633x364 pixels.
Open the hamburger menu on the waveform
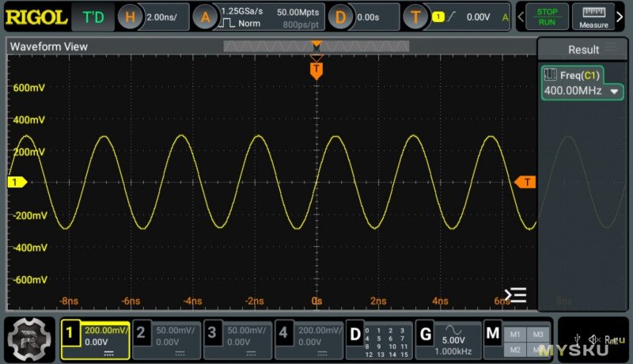[x=516, y=296]
